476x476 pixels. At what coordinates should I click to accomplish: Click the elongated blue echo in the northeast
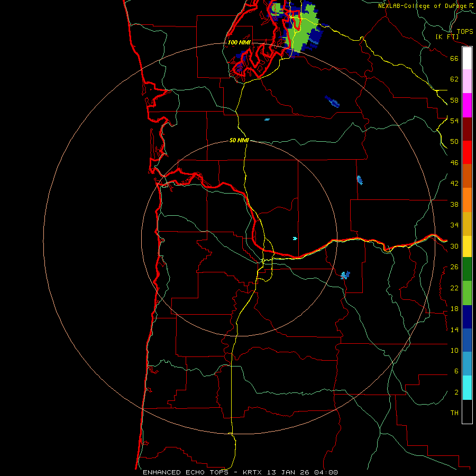tap(332, 102)
